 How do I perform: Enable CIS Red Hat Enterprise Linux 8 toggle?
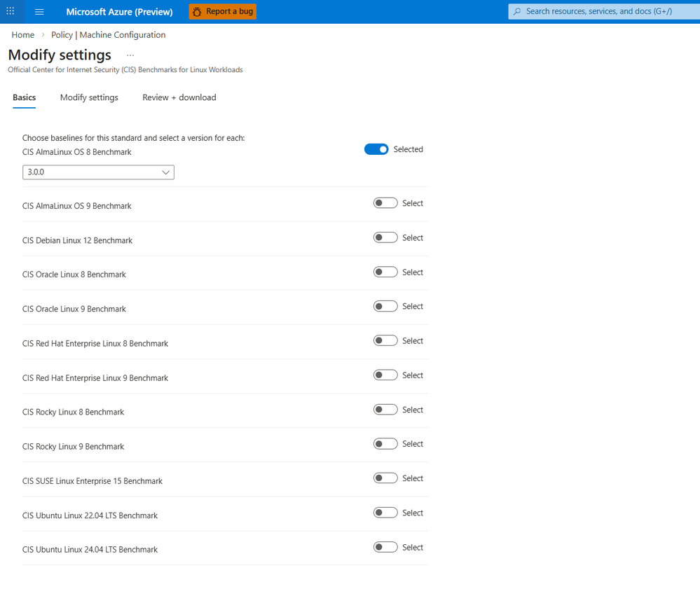tap(385, 340)
